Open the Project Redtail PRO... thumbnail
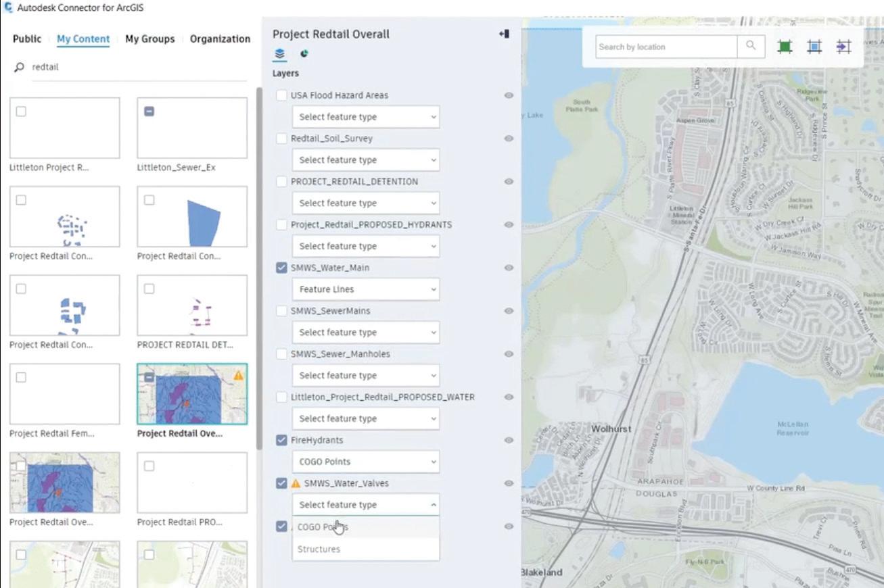The height and width of the screenshot is (588, 884). tap(192, 483)
